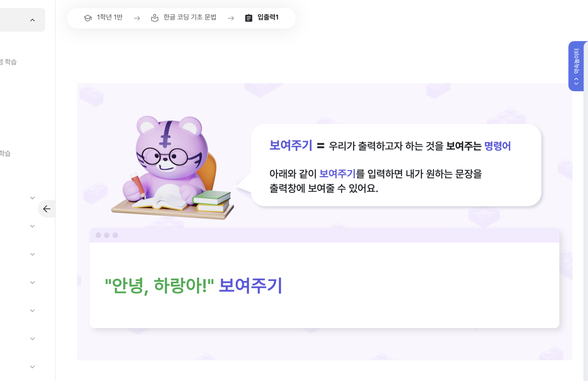Click the second breadcrumb arrow before 입출력1

point(231,18)
